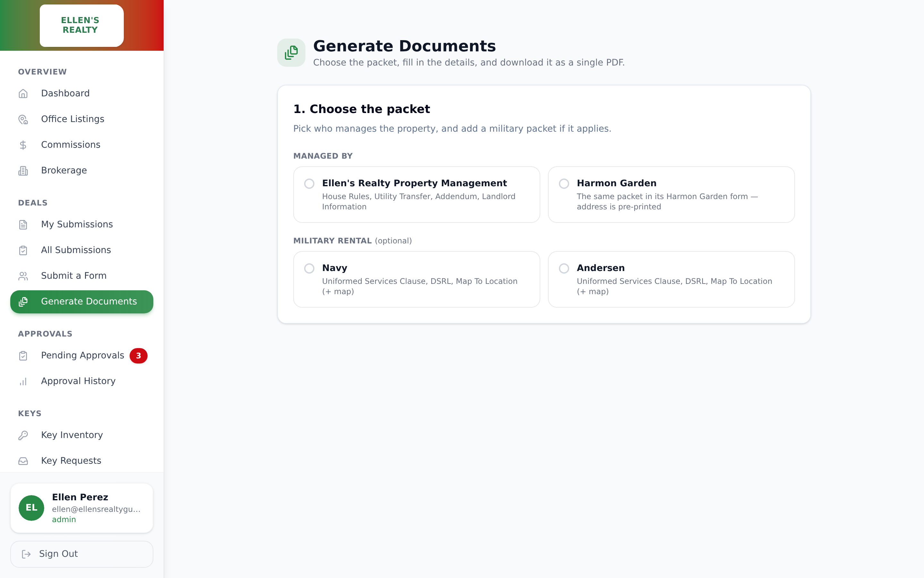Click the Ellen Perez profile name
The height and width of the screenshot is (578, 924).
point(80,497)
